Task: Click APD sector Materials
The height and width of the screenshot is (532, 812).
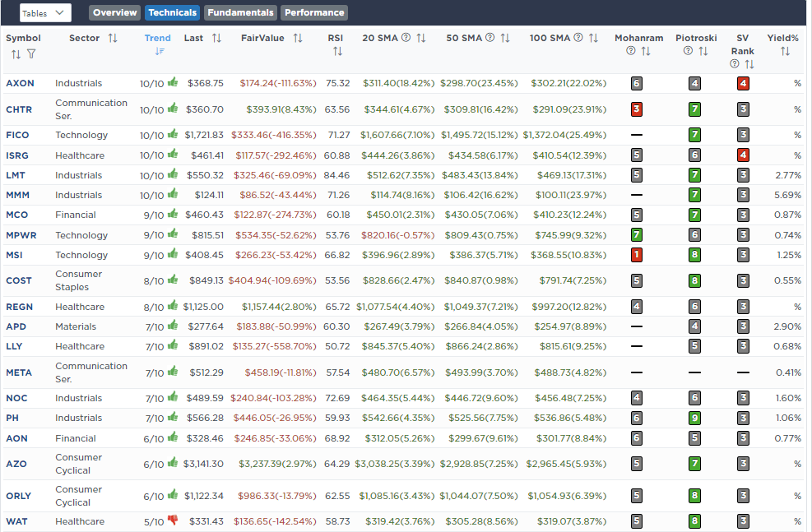Action: click(x=76, y=326)
